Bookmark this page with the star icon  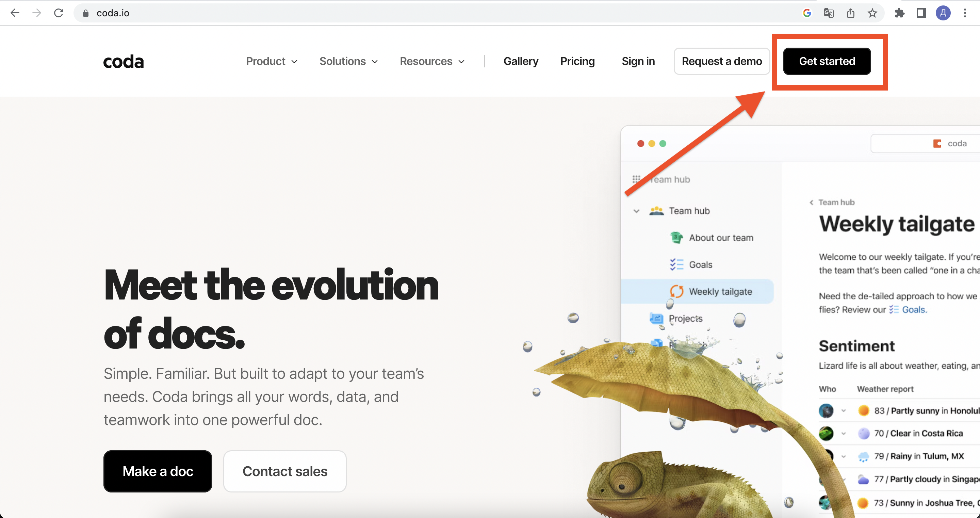872,13
